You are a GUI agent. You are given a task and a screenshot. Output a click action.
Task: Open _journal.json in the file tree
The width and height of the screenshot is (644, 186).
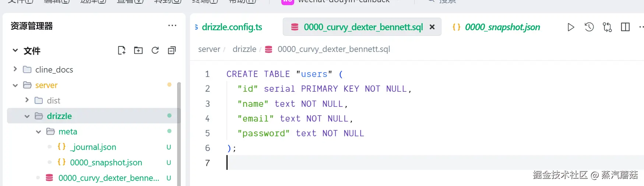(x=93, y=147)
